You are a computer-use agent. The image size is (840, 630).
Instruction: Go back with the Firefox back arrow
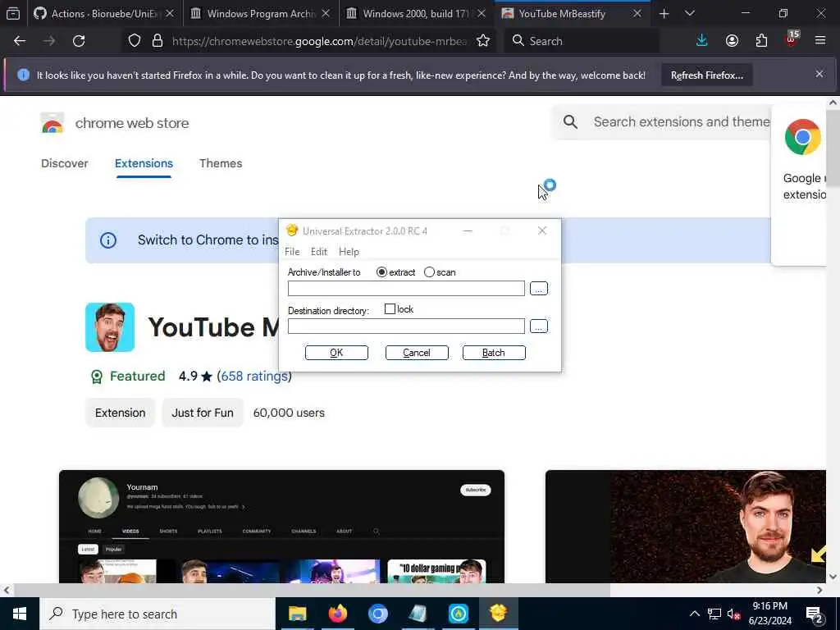pyautogui.click(x=20, y=41)
